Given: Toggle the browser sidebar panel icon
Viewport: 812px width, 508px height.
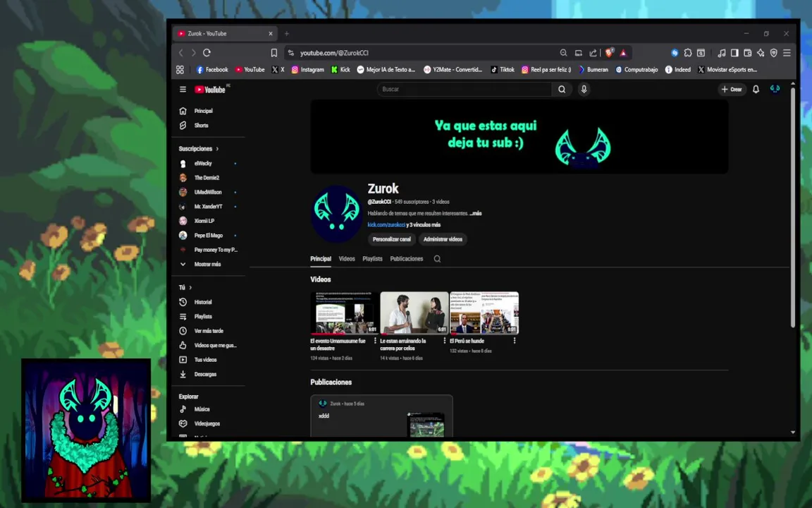Looking at the screenshot, I should [734, 53].
